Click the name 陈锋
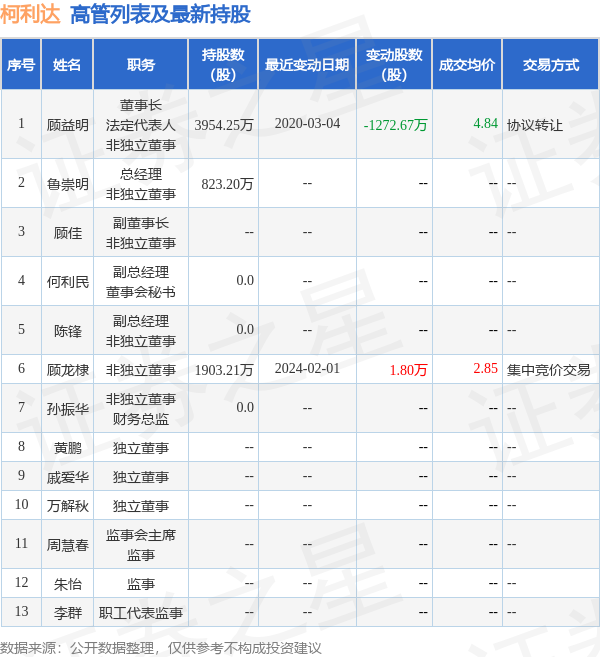 67,331
